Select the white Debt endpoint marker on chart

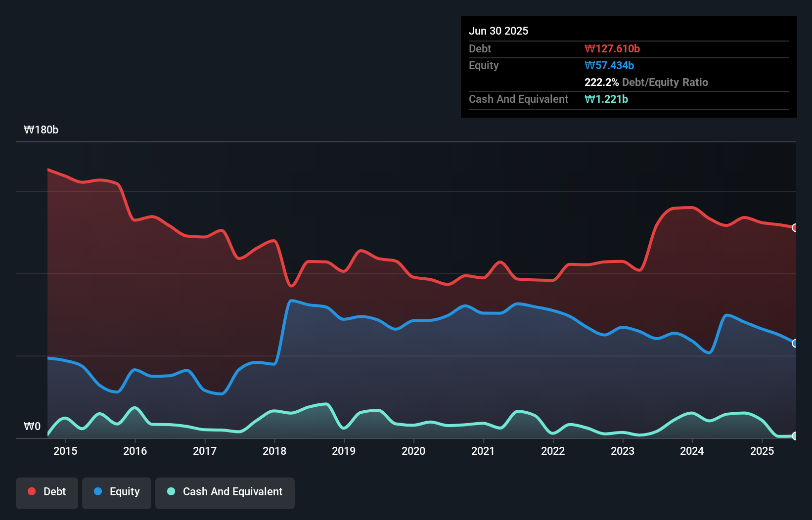[x=795, y=228]
